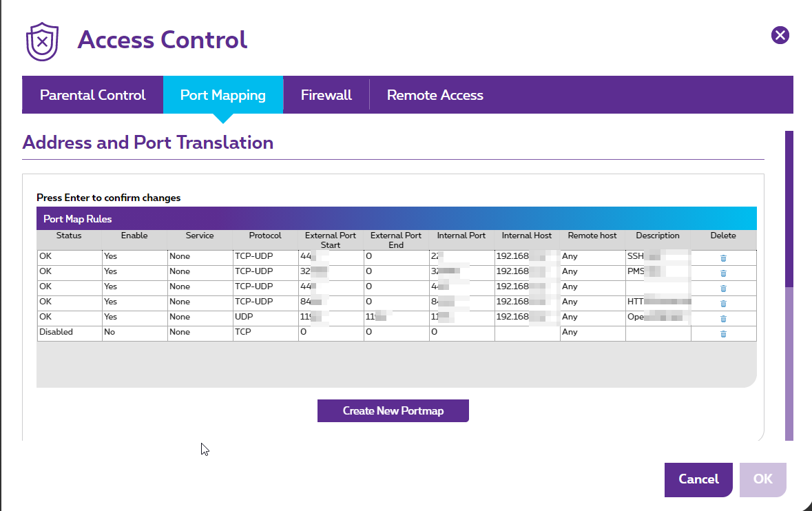Switch to the Parental Control tab

click(x=92, y=95)
